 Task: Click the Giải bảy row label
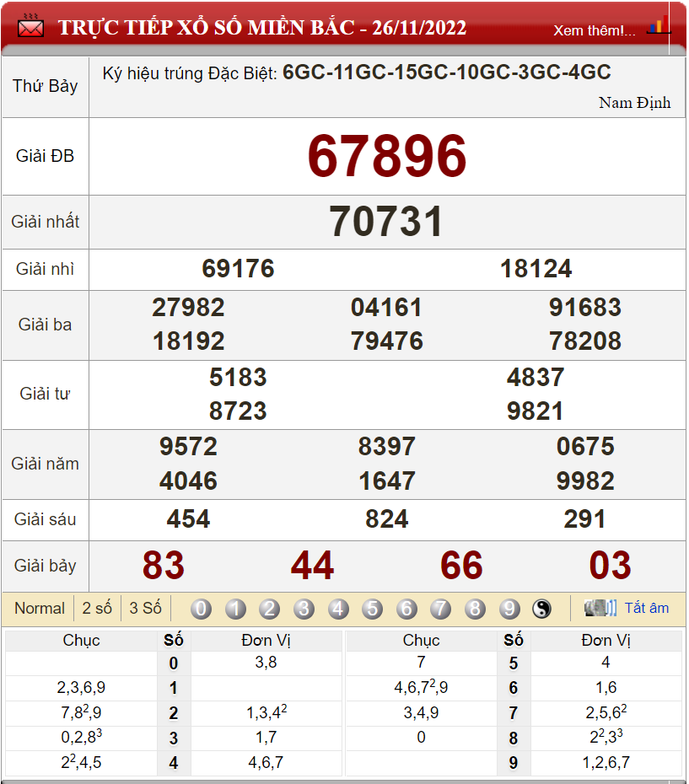click(x=45, y=566)
